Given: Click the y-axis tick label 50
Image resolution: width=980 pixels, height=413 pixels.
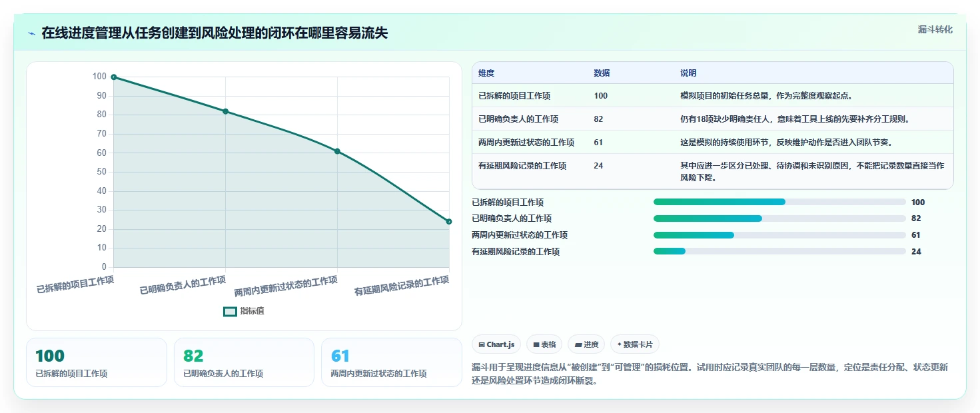Looking at the screenshot, I should 102,172.
